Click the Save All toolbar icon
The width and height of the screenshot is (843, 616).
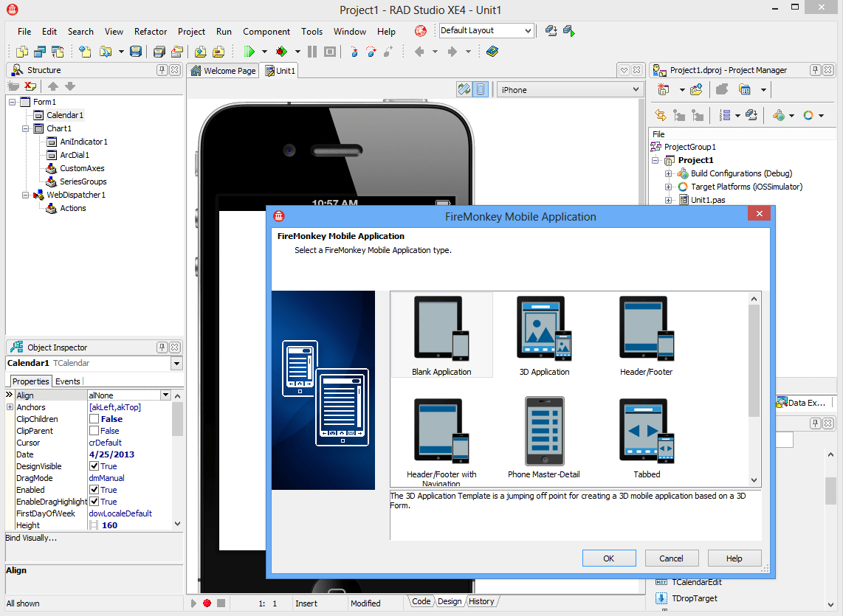click(159, 52)
